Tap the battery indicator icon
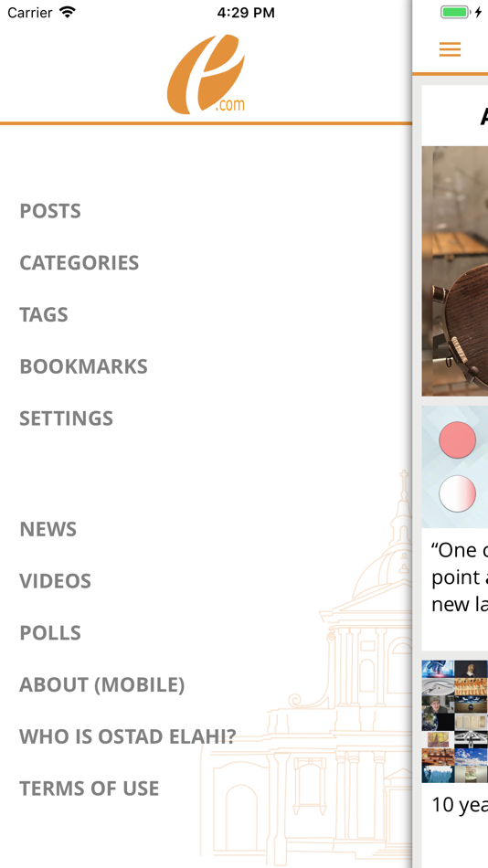This screenshot has height=868, width=488. tap(454, 13)
